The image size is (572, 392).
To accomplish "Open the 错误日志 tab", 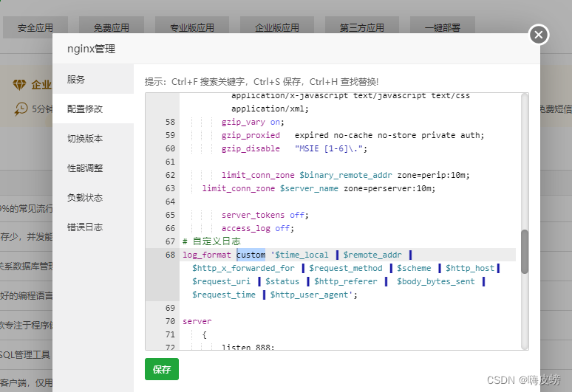I will [93, 227].
